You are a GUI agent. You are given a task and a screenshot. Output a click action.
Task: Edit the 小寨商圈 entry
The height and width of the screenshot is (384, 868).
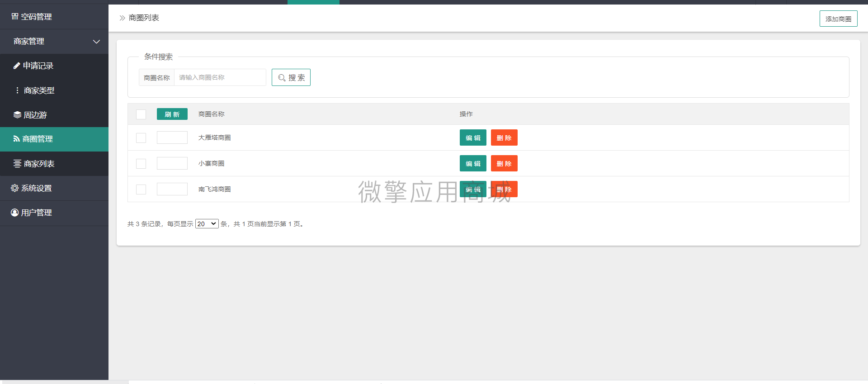[x=473, y=163]
